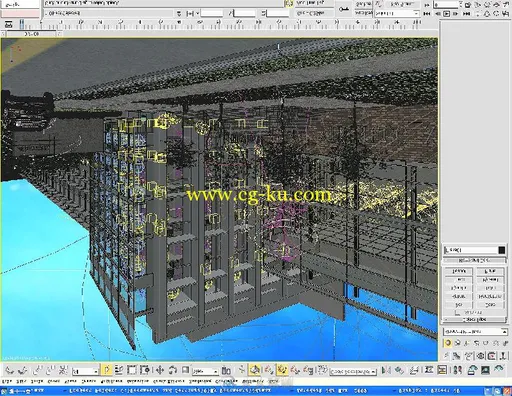This screenshot has width=512, height=396.
Task: Open the Material Editor icon
Action: click(x=458, y=370)
